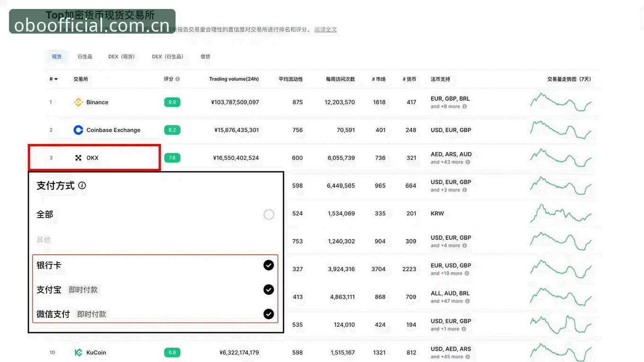Click Coinbase volume ¥15,876,435,301

[x=237, y=130]
